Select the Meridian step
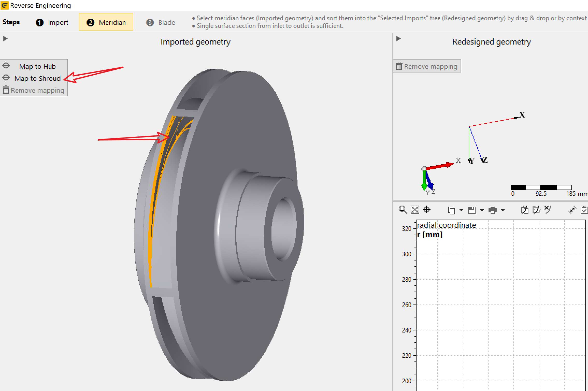Image resolution: width=588 pixels, height=391 pixels. point(106,22)
